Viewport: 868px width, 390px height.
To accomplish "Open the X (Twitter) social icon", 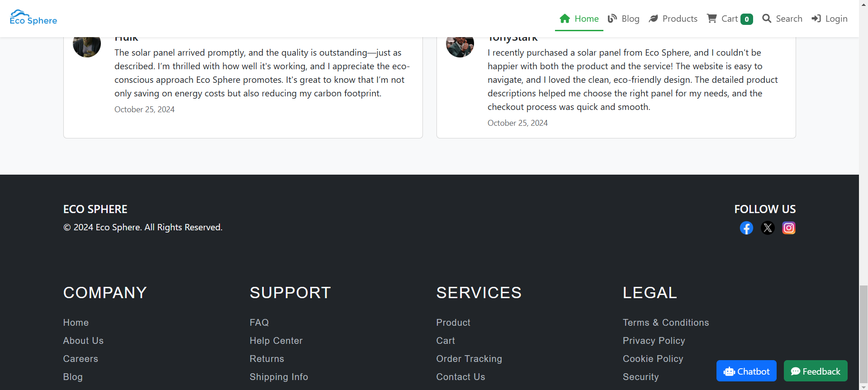I will pos(768,228).
